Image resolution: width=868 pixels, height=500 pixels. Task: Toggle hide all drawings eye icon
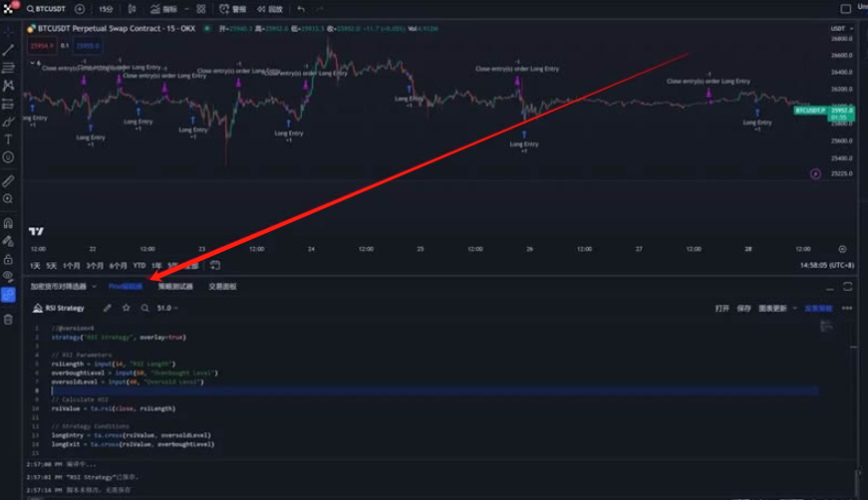(x=8, y=276)
